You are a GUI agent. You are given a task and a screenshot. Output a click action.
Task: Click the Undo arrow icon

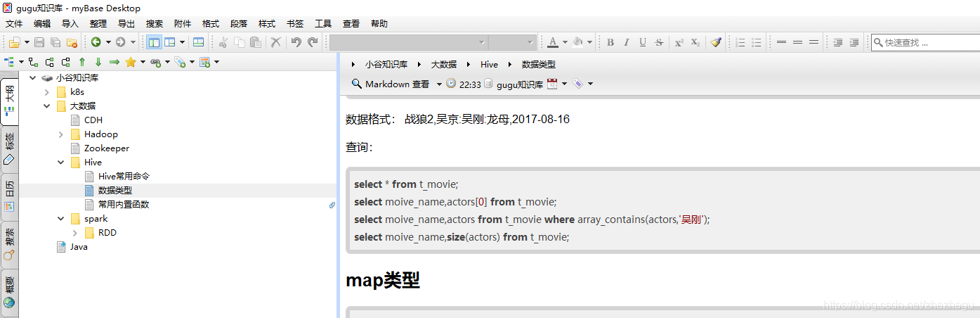point(296,42)
